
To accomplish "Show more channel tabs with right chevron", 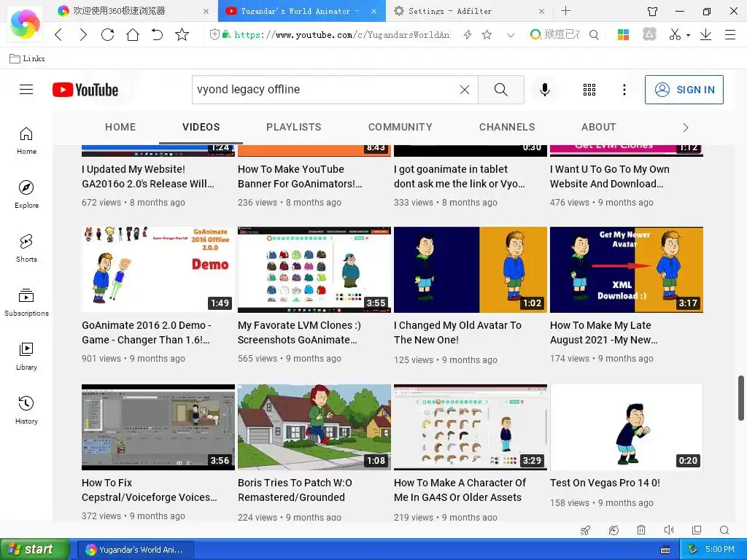I will tap(686, 127).
